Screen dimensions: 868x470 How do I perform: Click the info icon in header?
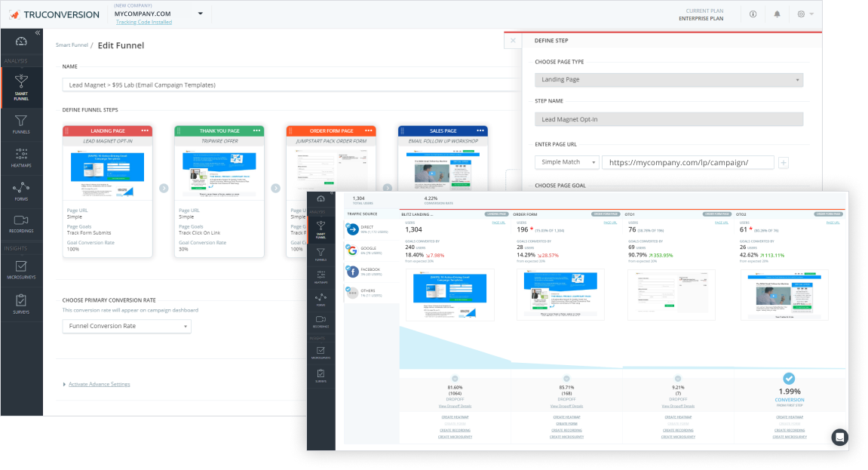coord(753,14)
